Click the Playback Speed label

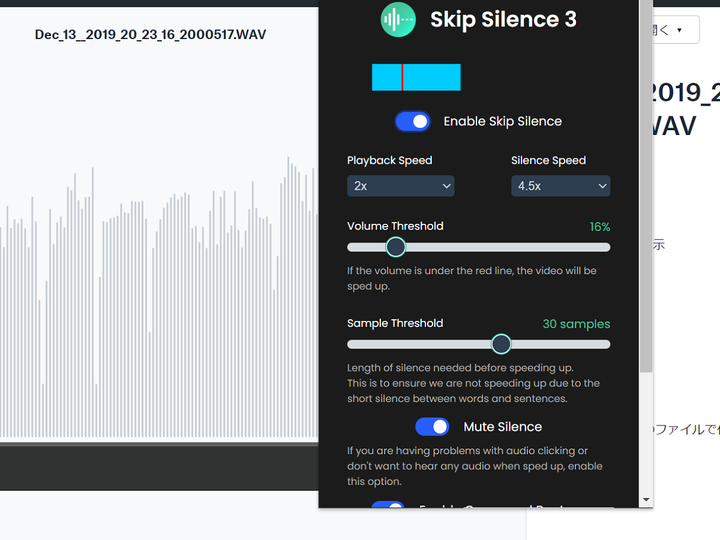click(389, 160)
